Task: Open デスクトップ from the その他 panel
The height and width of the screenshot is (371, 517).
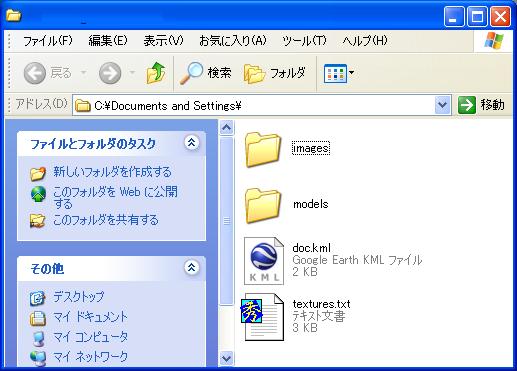Action: coord(79,297)
